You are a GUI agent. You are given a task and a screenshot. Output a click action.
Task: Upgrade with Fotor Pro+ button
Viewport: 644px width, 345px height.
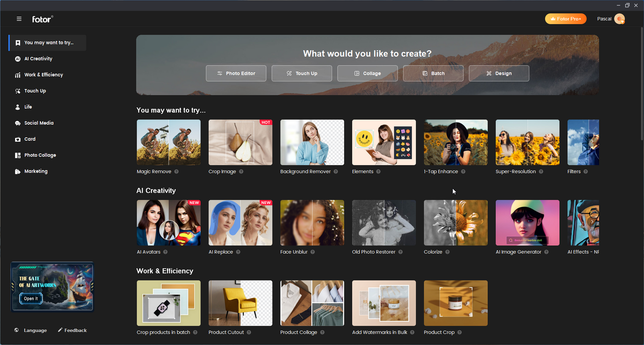coord(566,19)
